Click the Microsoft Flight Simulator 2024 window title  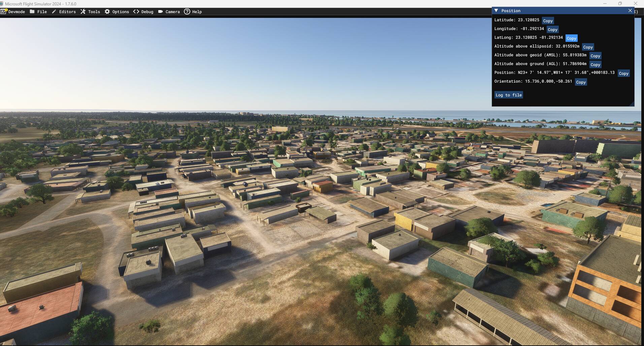[x=41, y=4]
